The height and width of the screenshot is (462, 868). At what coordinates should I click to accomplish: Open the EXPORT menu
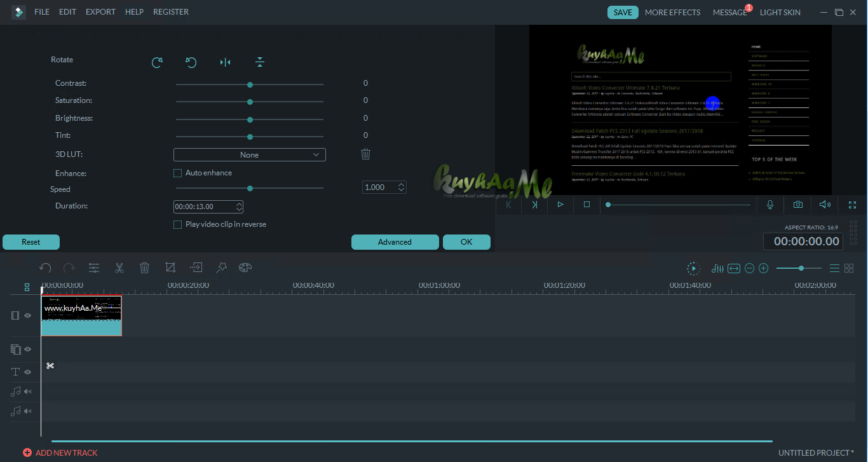pos(101,12)
